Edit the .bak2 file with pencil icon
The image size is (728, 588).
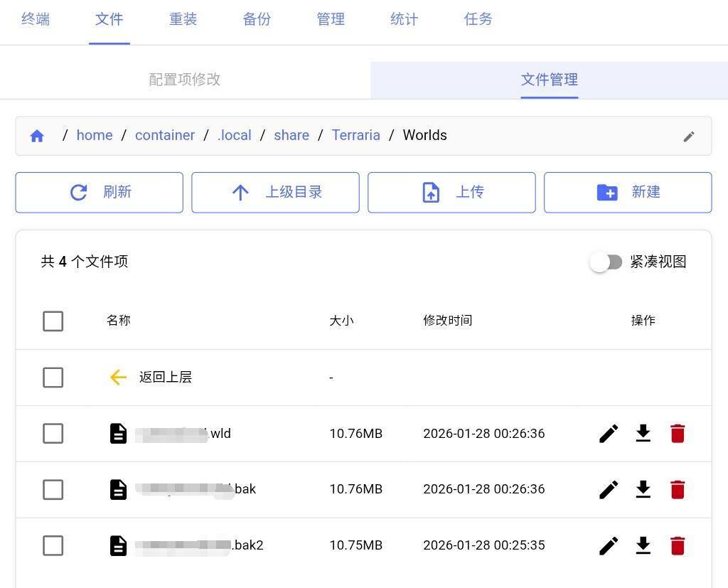coord(609,546)
